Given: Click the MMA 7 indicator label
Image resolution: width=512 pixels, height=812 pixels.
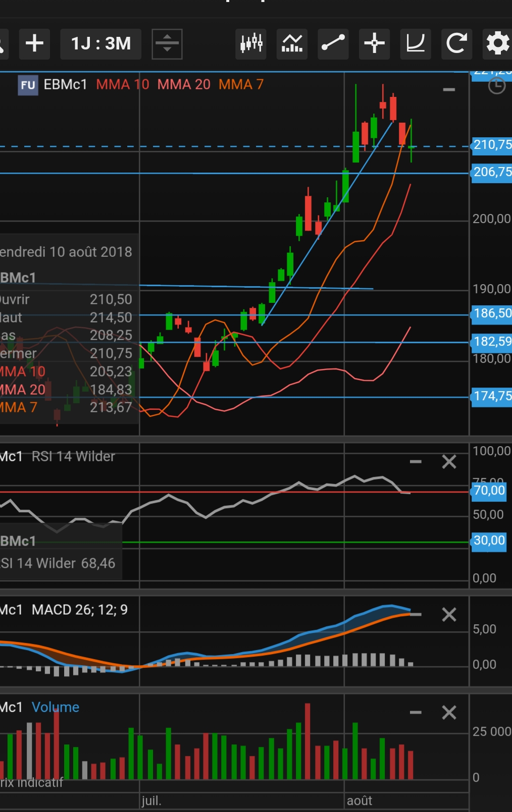Looking at the screenshot, I should click(241, 84).
